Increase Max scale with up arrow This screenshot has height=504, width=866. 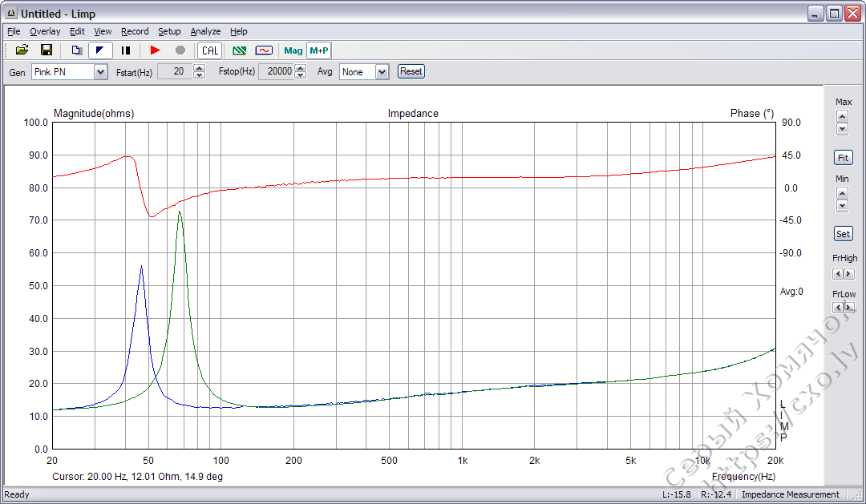842,115
